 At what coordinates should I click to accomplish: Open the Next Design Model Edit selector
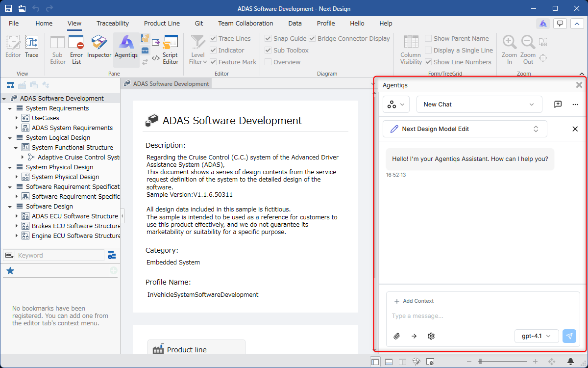465,129
